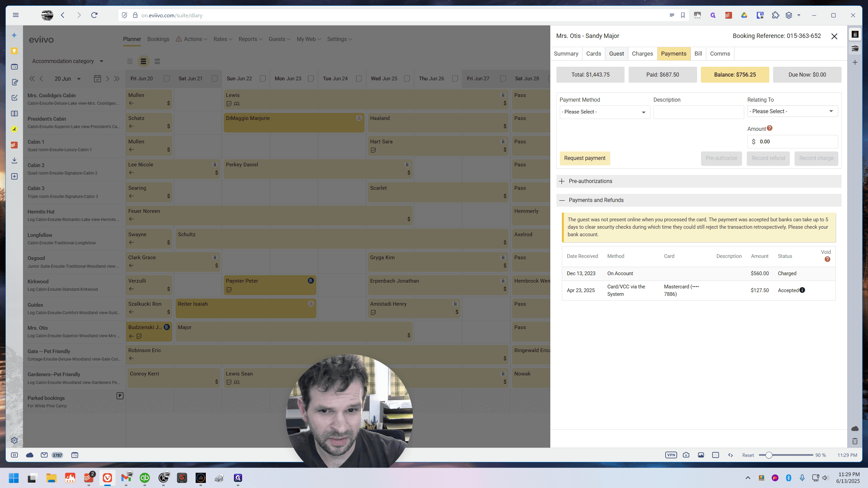
Task: Select the medium row density view icon
Action: pos(143,61)
